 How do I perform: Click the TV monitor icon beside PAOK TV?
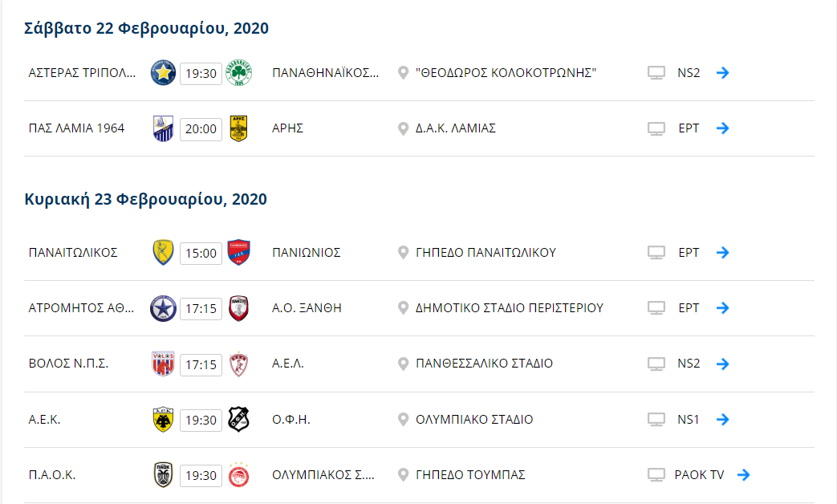[x=656, y=474]
